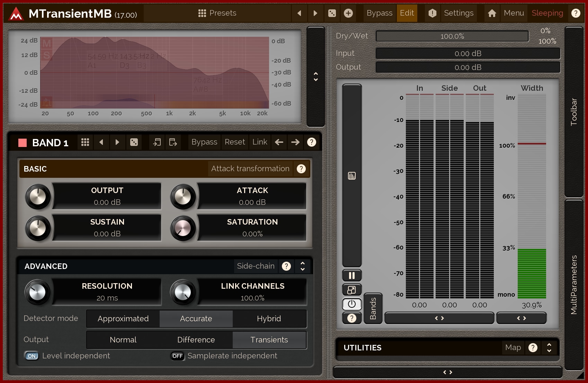Click Band 1 paste settings icon
588x383 pixels.
pyautogui.click(x=173, y=142)
